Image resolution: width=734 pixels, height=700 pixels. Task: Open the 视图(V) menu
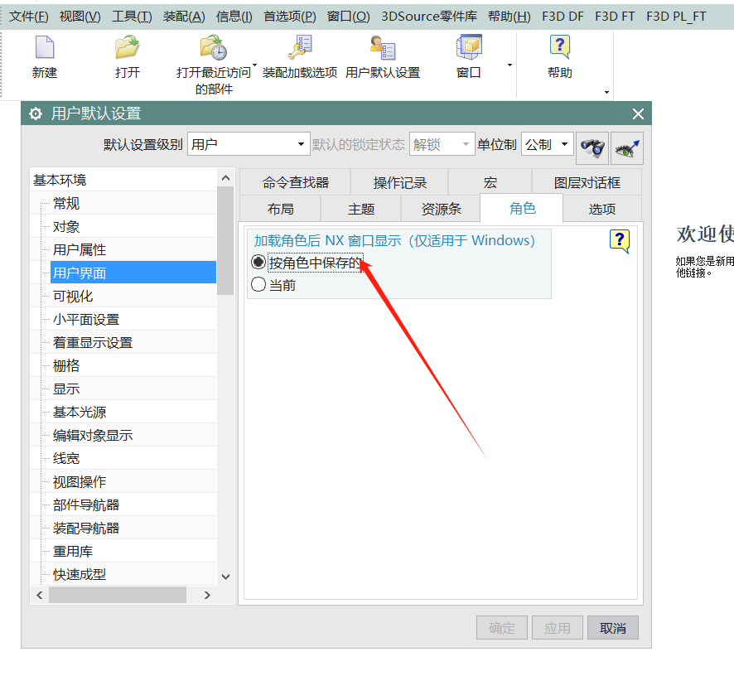(x=80, y=17)
